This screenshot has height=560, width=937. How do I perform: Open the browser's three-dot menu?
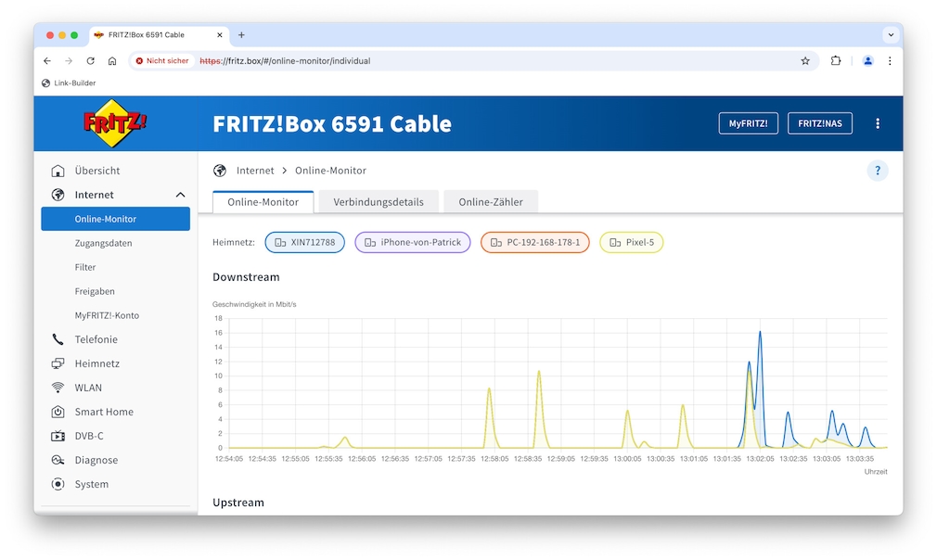click(890, 60)
